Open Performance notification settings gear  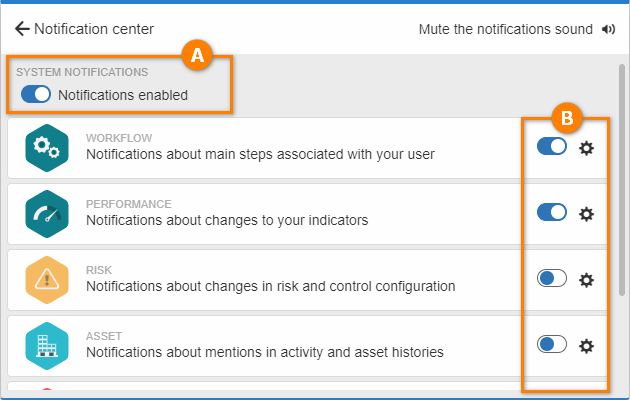tap(586, 214)
